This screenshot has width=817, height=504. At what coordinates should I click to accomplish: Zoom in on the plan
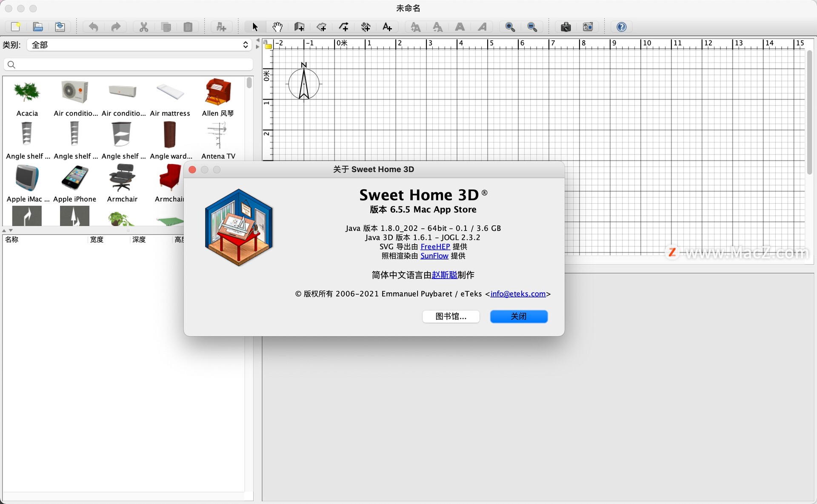[x=510, y=27]
